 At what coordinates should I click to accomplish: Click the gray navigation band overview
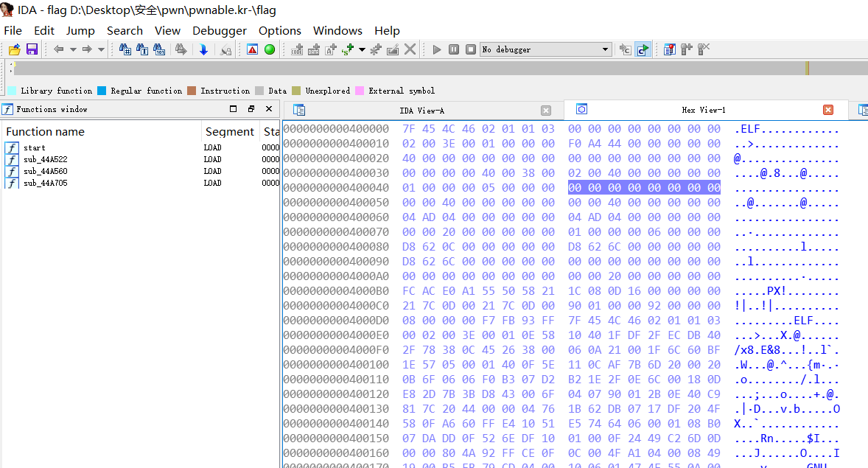441,68
